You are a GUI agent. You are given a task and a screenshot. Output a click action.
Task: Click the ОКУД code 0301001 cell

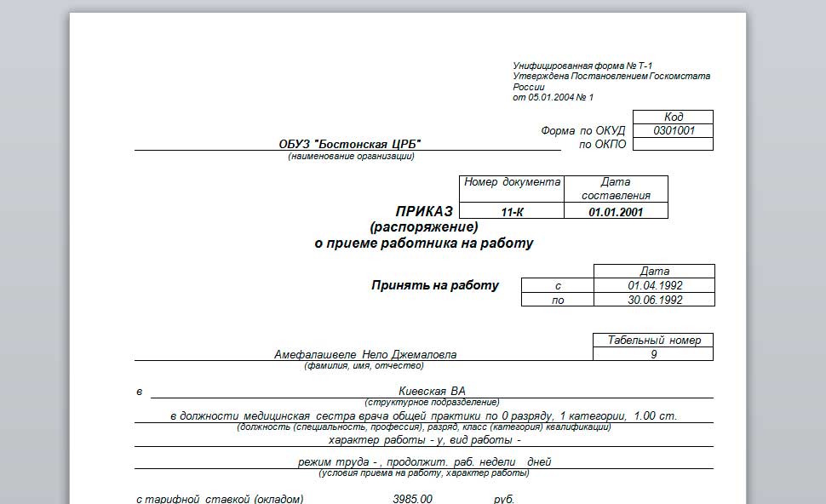coord(674,130)
